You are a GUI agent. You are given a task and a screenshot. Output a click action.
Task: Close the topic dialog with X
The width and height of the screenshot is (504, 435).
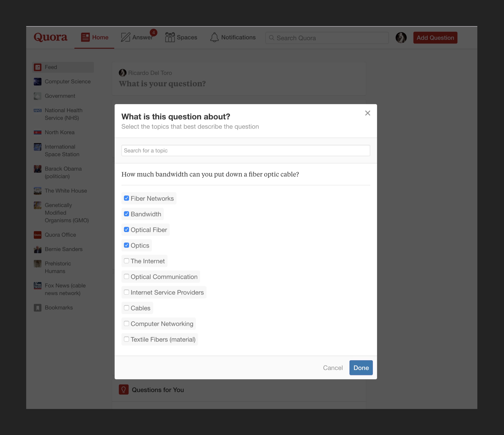pos(367,113)
